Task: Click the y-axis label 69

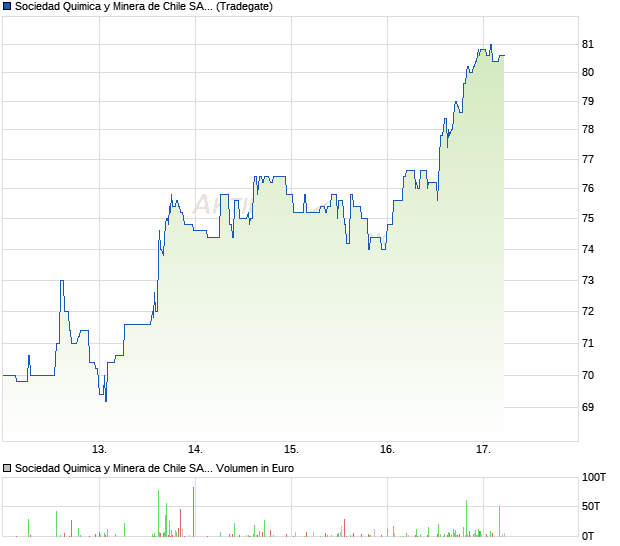Action: click(588, 407)
